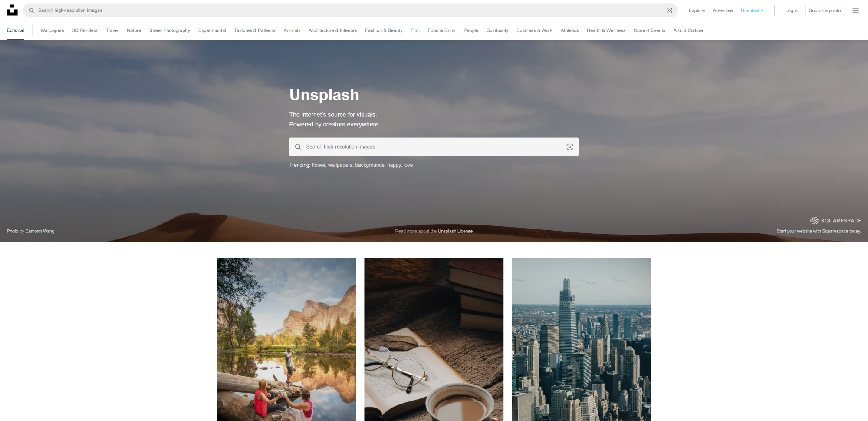Open the Unsplash License link
This screenshot has height=421, width=868.
455,231
